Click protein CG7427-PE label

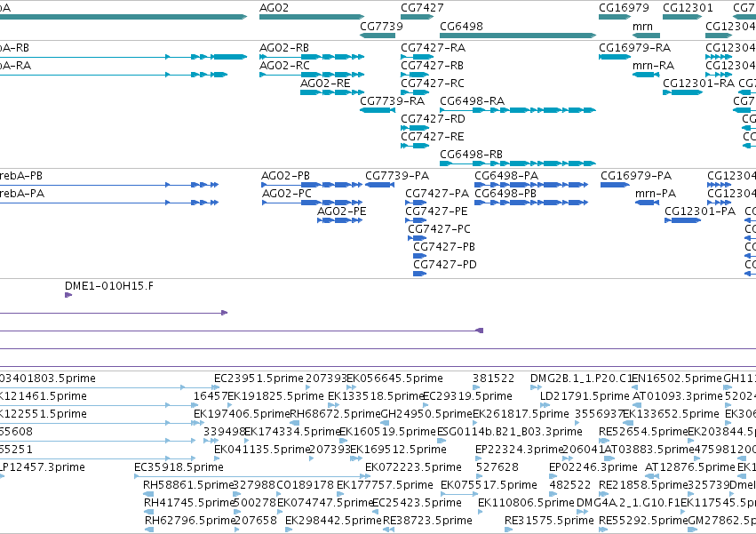point(436,211)
